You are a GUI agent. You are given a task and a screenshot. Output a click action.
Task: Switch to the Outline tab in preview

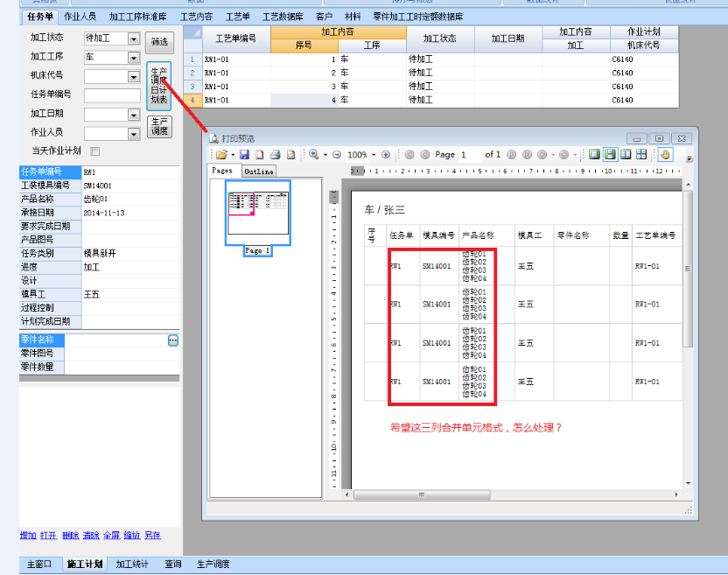coord(259,172)
